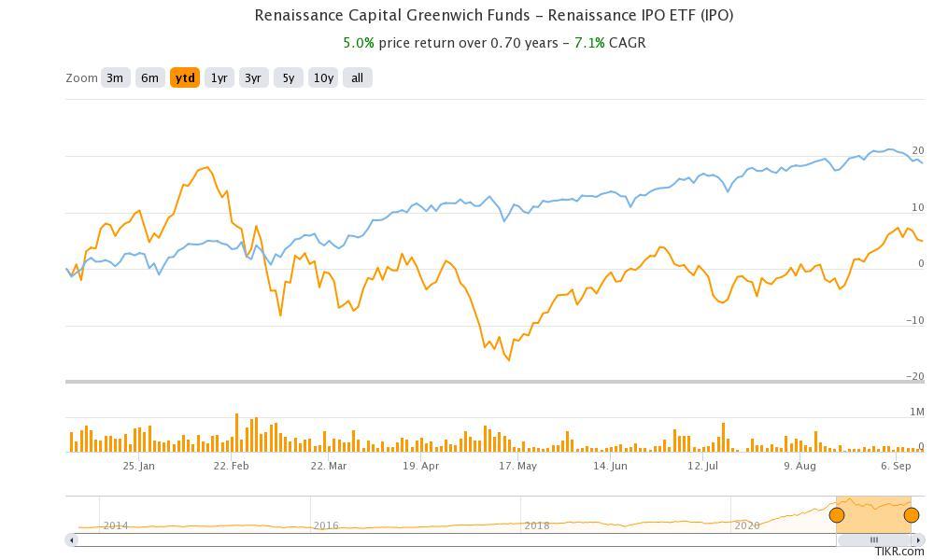The height and width of the screenshot is (560, 934).
Task: Open the 10y historical view
Action: (x=322, y=78)
